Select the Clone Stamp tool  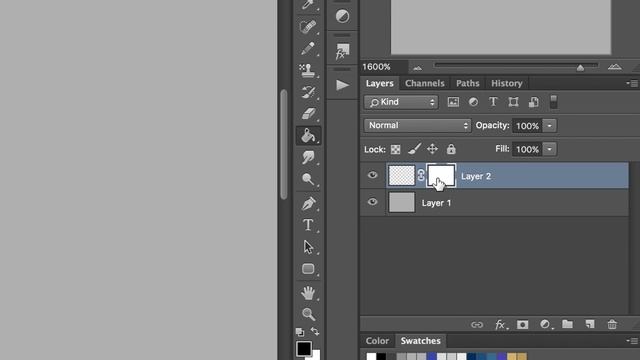point(308,70)
